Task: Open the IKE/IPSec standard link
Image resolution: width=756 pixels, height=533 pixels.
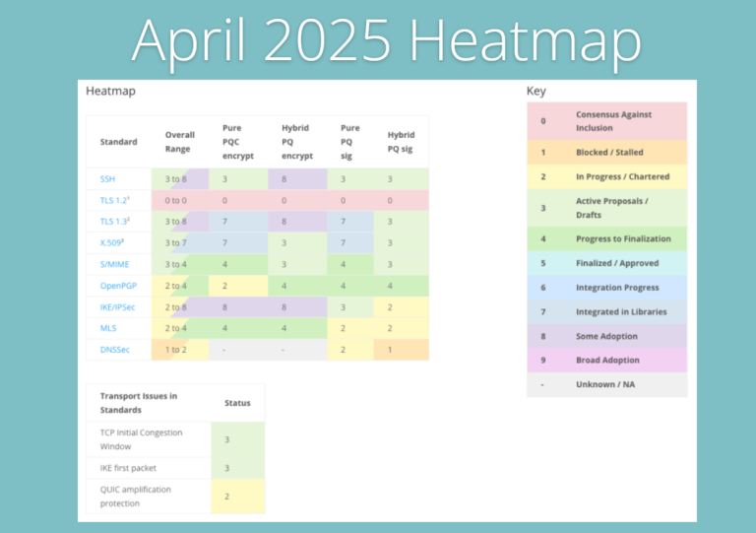Action: tap(120, 306)
